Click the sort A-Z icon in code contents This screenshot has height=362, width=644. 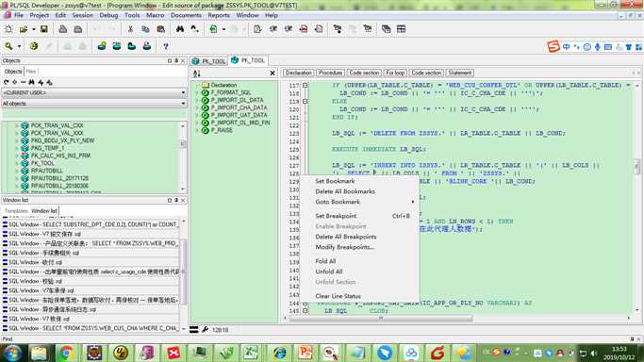click(x=197, y=74)
